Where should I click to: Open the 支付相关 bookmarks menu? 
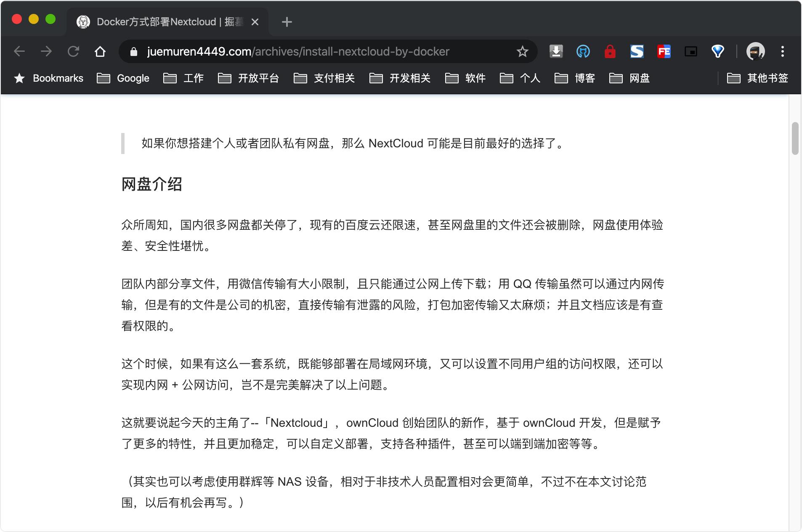click(x=334, y=78)
